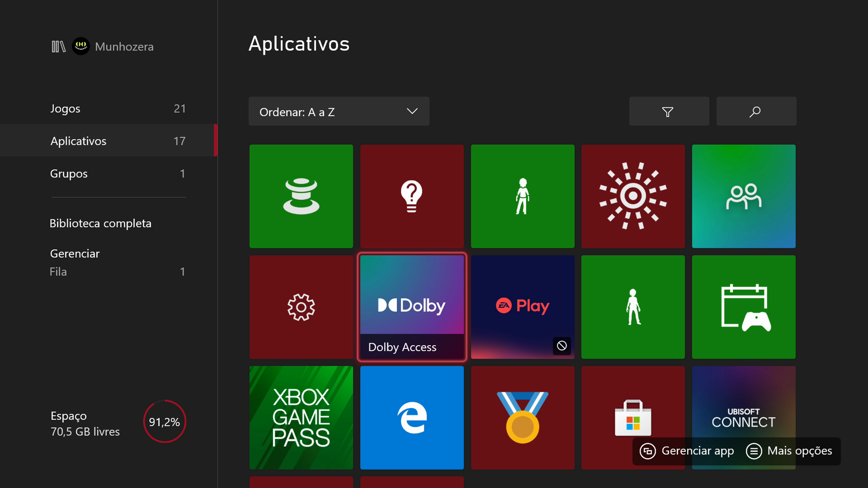Open the Ordenar: A a Z sort dropdown

(x=339, y=111)
